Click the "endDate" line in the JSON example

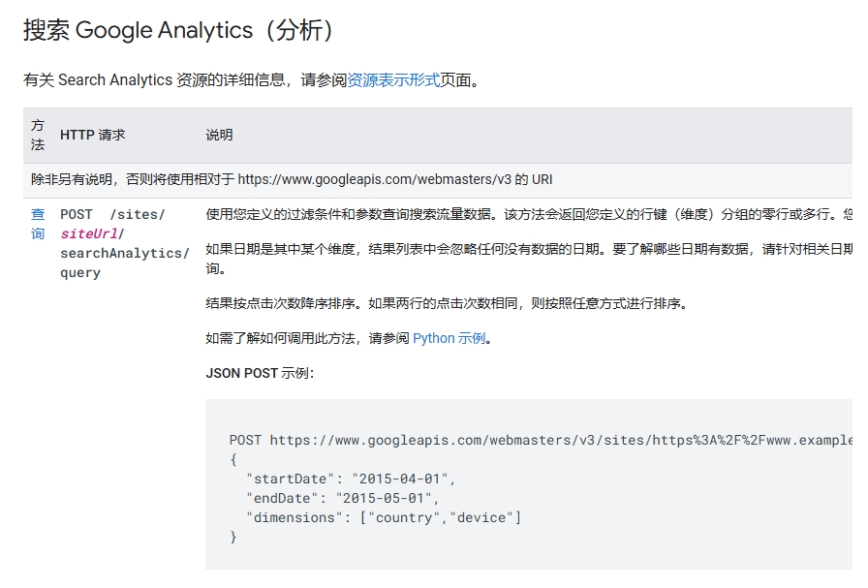[343, 498]
